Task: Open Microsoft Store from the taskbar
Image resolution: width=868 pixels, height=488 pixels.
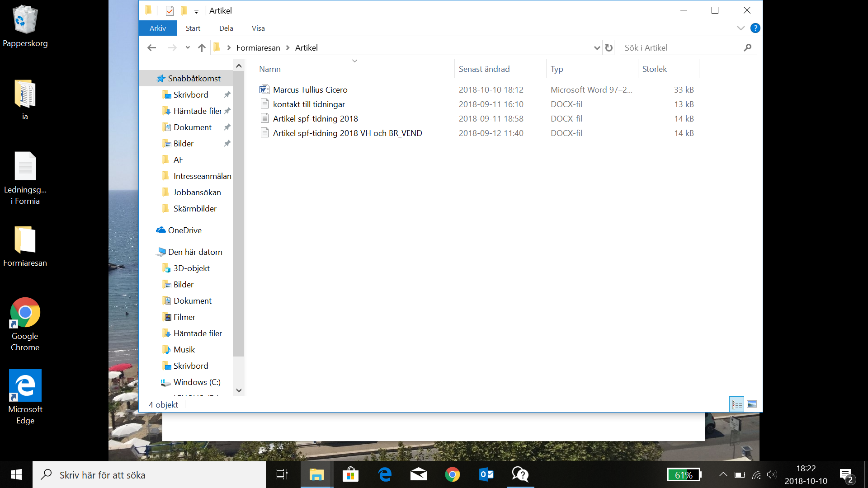Action: pos(350,474)
